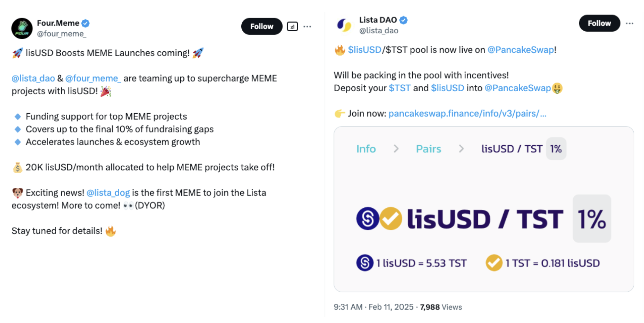
Task: Open Lista DAO profile avatar
Action: coord(344,25)
